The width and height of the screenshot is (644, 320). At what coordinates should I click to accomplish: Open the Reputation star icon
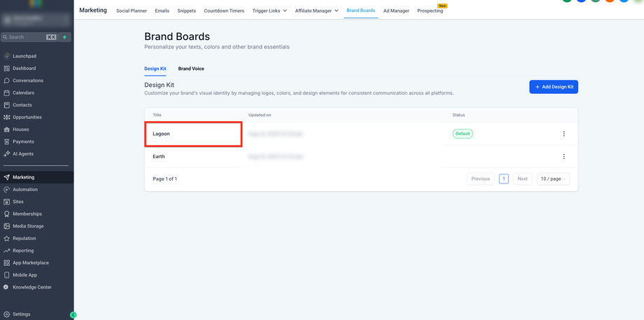7,238
